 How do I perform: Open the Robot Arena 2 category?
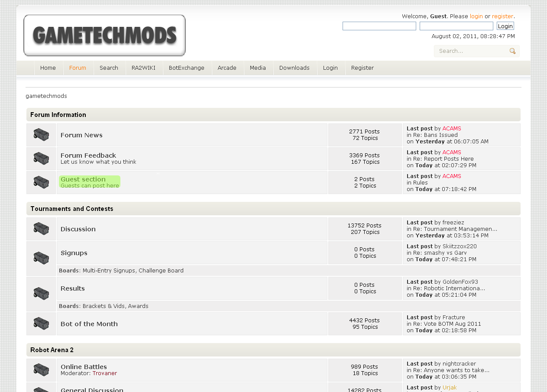pos(52,350)
